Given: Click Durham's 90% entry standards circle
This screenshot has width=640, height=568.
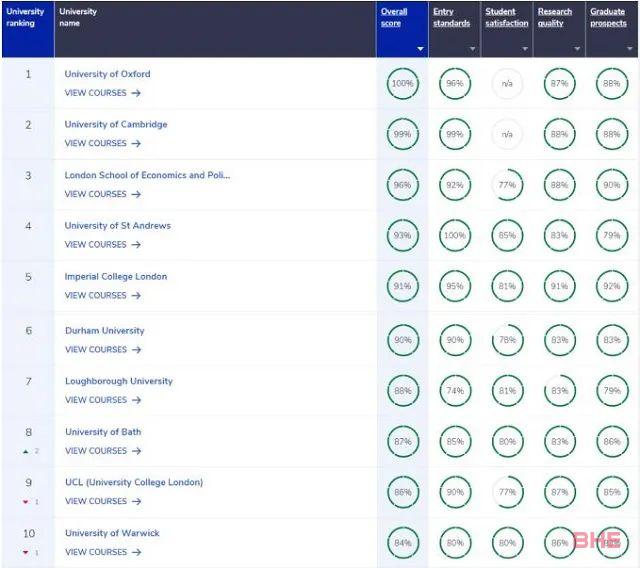Looking at the screenshot, I should click(455, 340).
